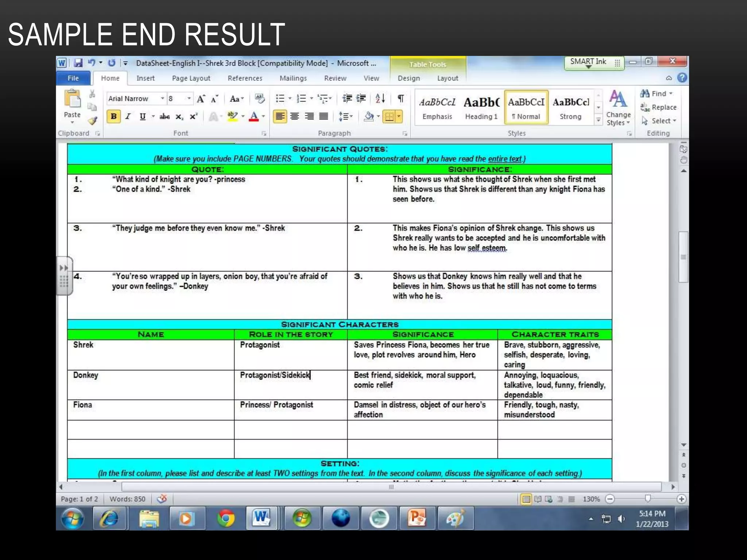The width and height of the screenshot is (747, 560).
Task: Click the Show/Hide paragraph marks icon
Action: [x=400, y=98]
